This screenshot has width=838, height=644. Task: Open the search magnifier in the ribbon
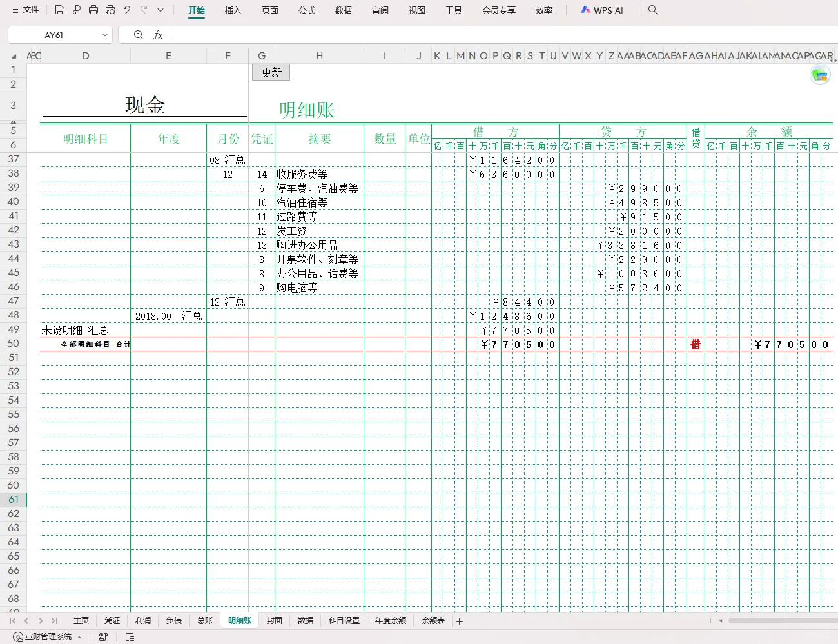tap(653, 10)
